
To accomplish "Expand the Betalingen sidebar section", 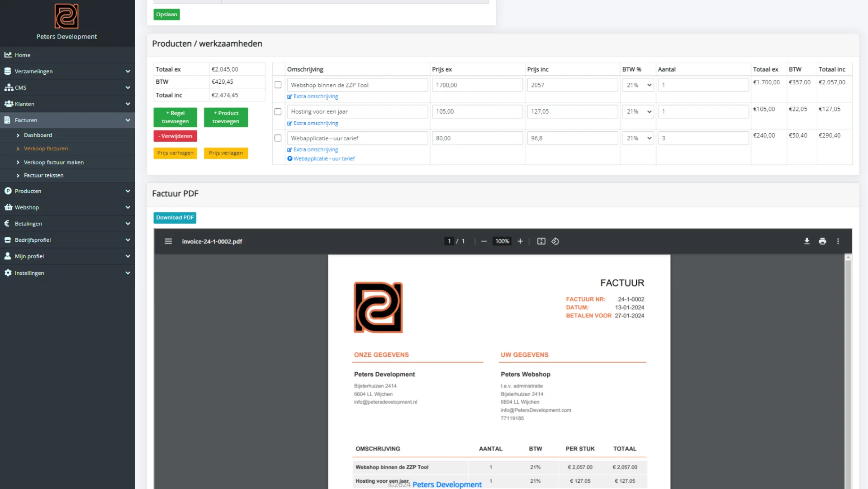I will tap(67, 223).
